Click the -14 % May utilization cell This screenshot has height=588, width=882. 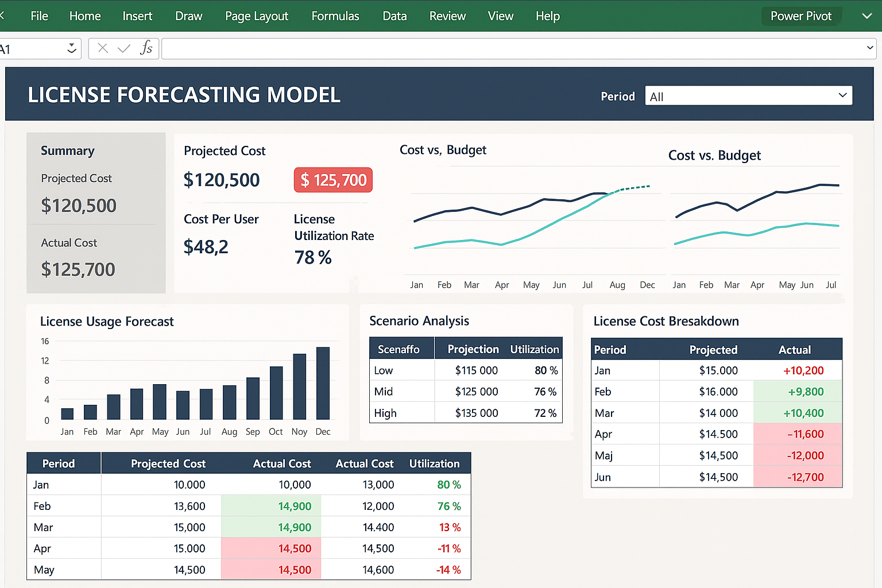(448, 570)
